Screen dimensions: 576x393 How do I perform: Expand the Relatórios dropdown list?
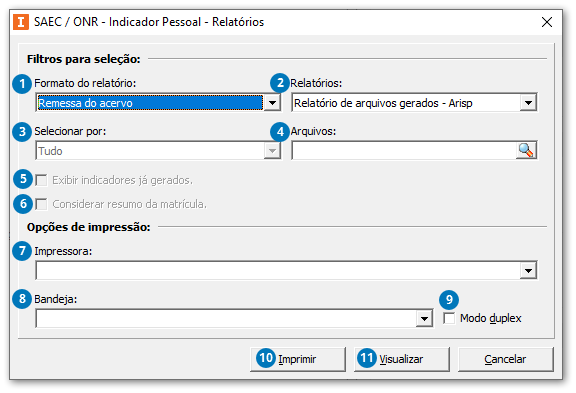(528, 103)
